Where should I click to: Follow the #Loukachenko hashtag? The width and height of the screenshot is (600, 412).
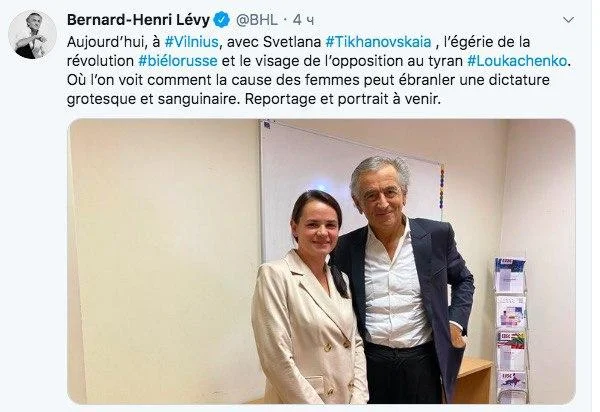click(517, 61)
